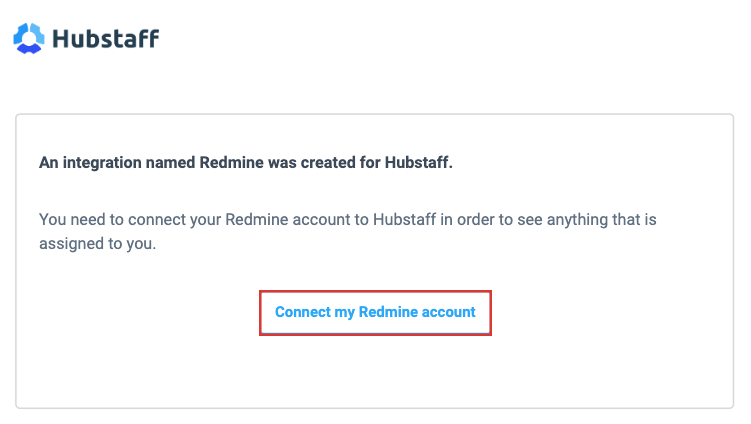Image resolution: width=751 pixels, height=424 pixels.
Task: Click the paragraph starting "You need to connect"
Action: 348,231
